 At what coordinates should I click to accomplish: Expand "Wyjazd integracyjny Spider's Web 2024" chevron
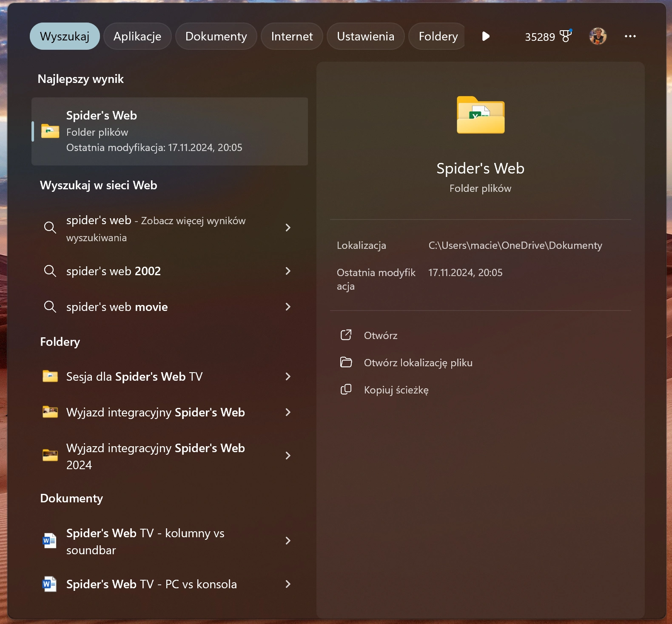coord(288,456)
